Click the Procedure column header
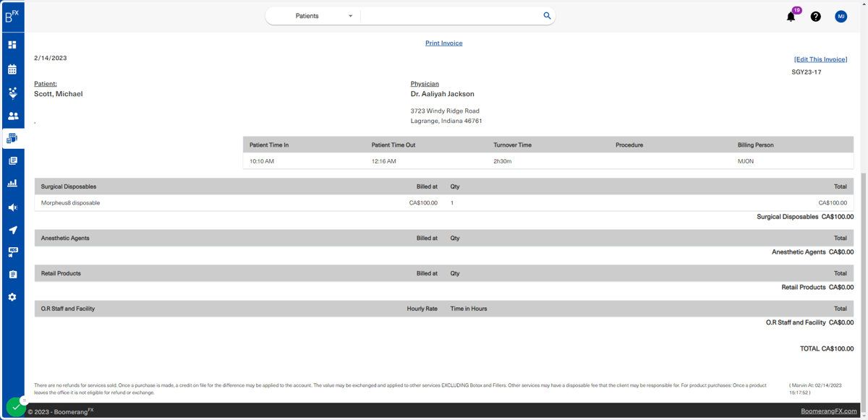The width and height of the screenshot is (868, 420). [629, 145]
